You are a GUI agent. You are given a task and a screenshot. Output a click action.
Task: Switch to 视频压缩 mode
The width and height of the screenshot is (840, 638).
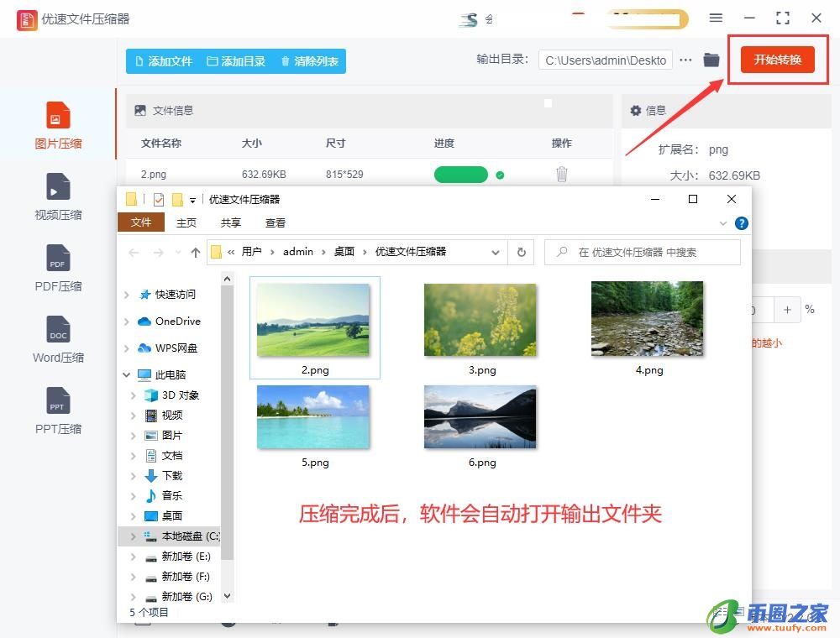point(58,197)
